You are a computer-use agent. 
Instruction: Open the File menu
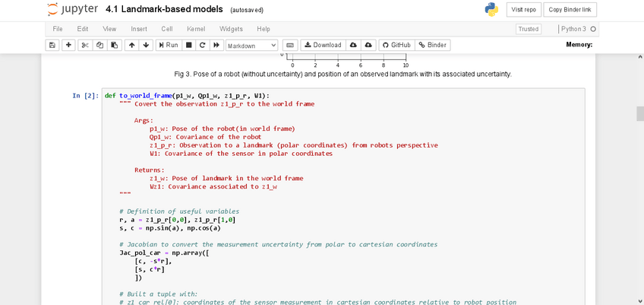click(58, 29)
